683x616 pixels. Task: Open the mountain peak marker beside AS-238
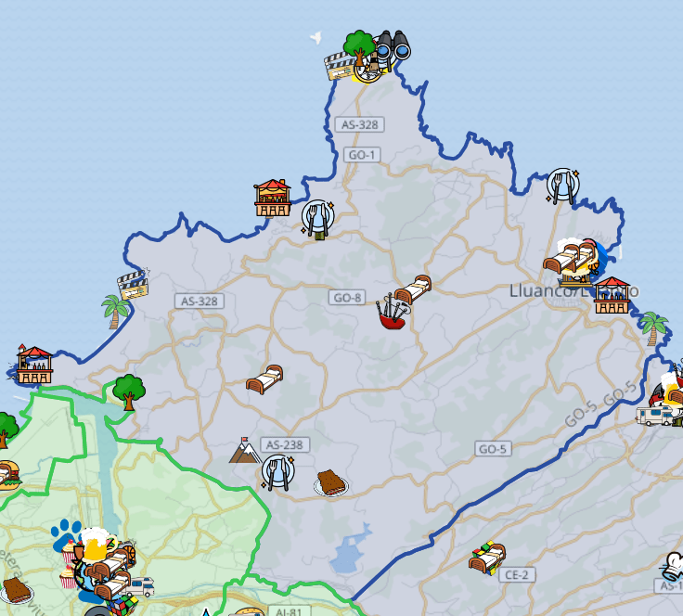coord(245,451)
